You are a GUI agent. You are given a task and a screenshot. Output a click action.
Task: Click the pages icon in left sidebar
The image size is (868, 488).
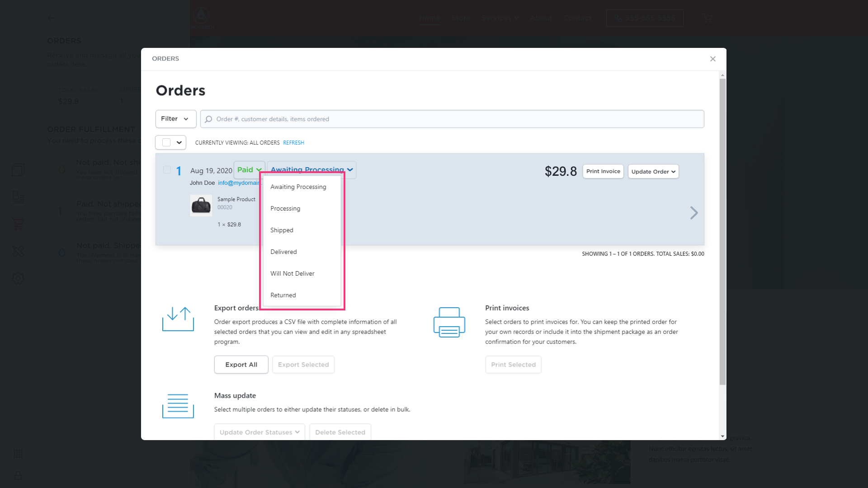point(18,170)
